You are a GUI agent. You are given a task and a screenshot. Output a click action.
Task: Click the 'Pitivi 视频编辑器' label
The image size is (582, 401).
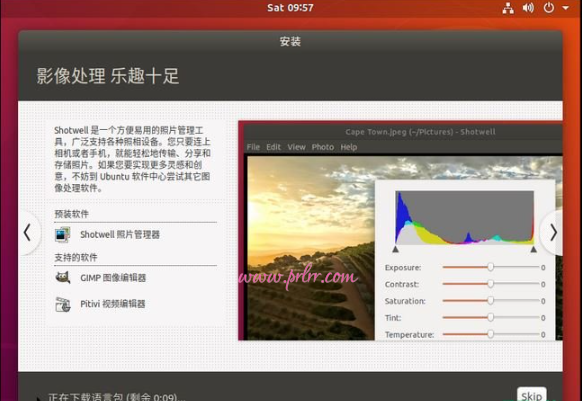click(x=113, y=304)
